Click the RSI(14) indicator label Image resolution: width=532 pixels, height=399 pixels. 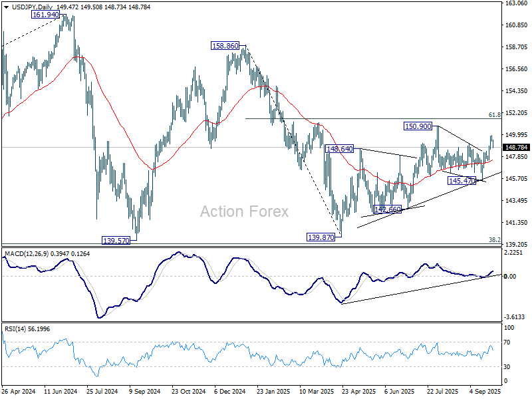pos(14,329)
